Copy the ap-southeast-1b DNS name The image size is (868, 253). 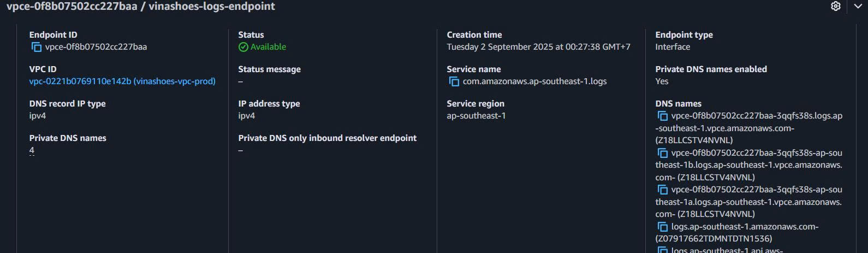[662, 153]
